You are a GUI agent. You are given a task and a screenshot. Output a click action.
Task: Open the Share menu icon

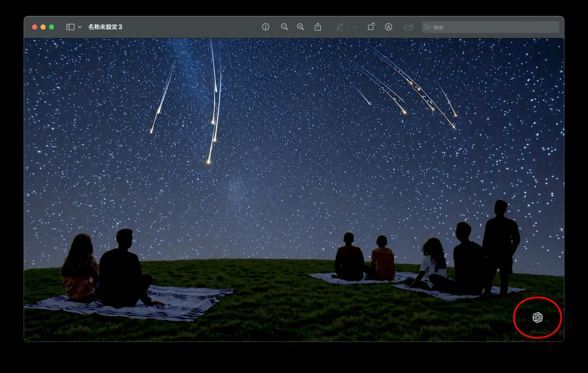(318, 27)
